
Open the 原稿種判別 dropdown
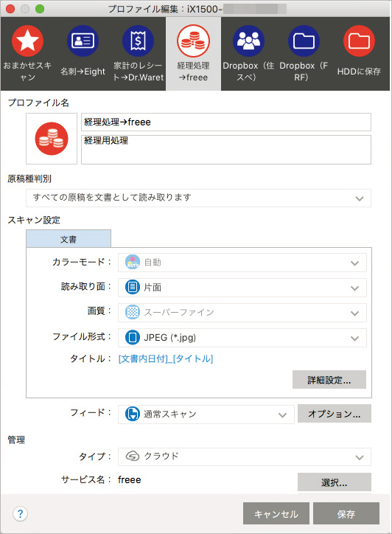tap(198, 198)
